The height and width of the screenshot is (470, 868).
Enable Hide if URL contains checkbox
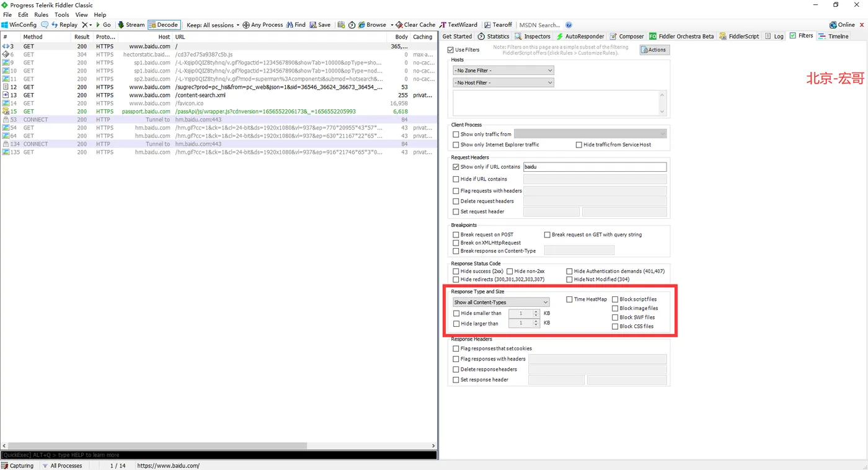click(456, 179)
